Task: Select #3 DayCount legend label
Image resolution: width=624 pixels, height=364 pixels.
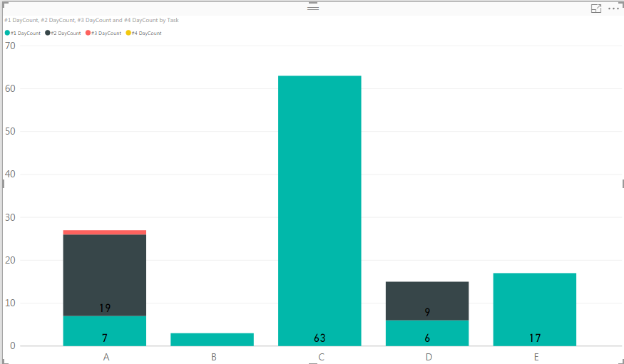Action: (x=106, y=33)
